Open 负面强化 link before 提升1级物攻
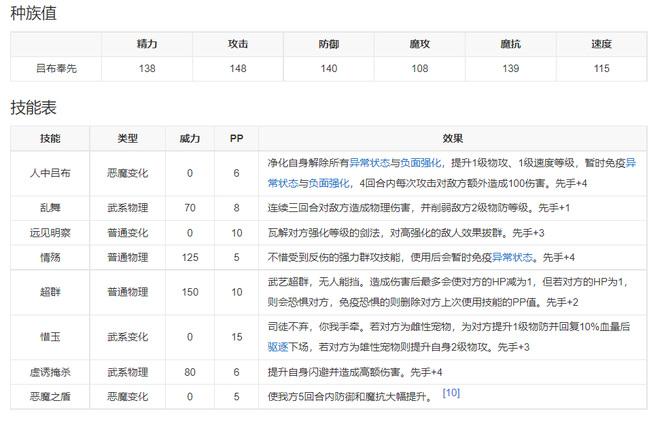Image resolution: width=666 pixels, height=422 pixels. pos(420,163)
